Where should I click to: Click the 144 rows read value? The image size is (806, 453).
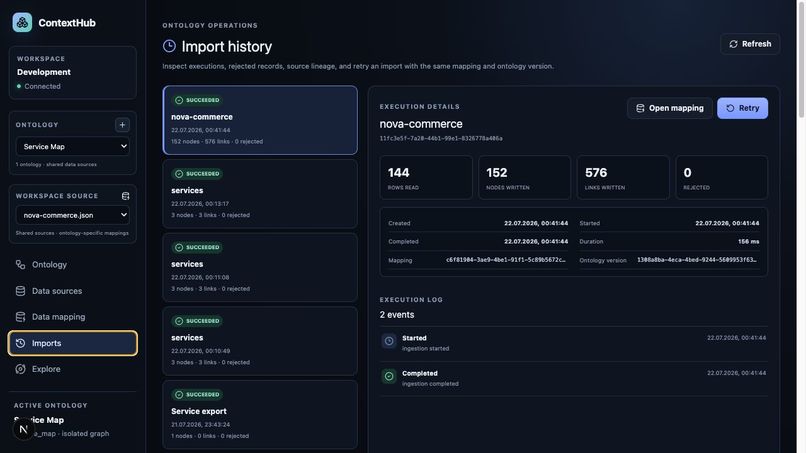click(398, 173)
